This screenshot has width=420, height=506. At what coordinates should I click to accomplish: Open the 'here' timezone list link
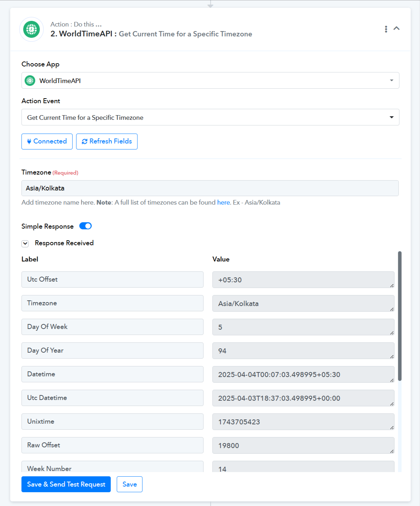coord(223,202)
